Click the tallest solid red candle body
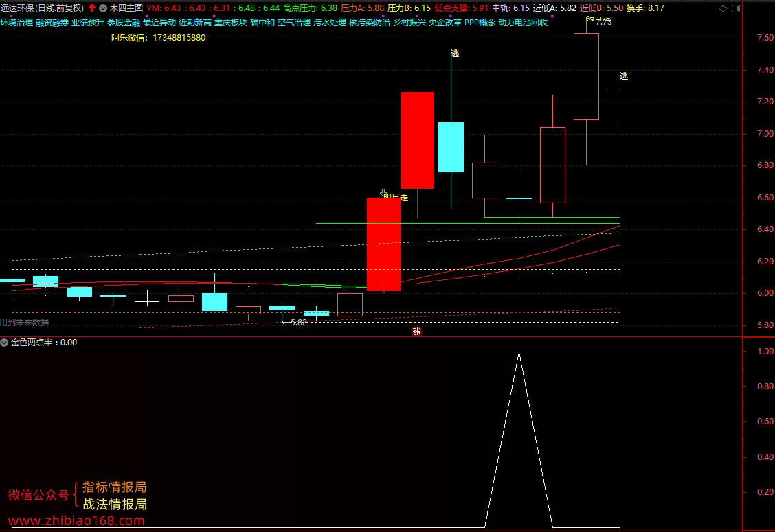Image resolution: width=775 pixels, height=532 pixels. (x=417, y=140)
